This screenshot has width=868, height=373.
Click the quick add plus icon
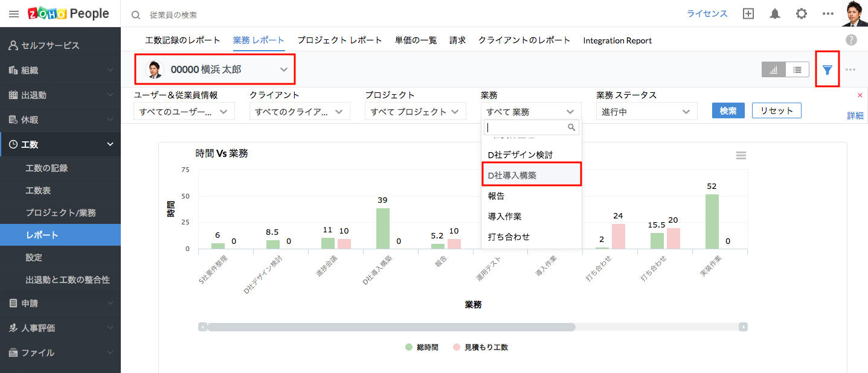point(748,14)
